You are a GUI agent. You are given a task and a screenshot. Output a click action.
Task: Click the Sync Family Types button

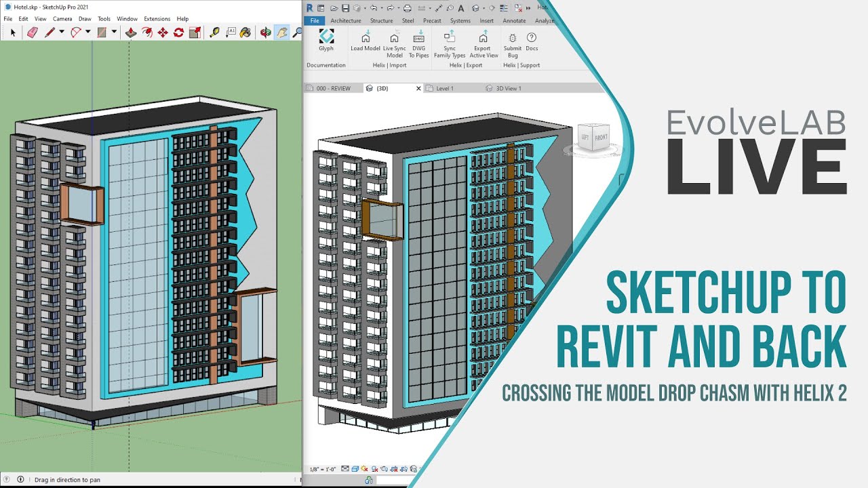pyautogui.click(x=450, y=44)
